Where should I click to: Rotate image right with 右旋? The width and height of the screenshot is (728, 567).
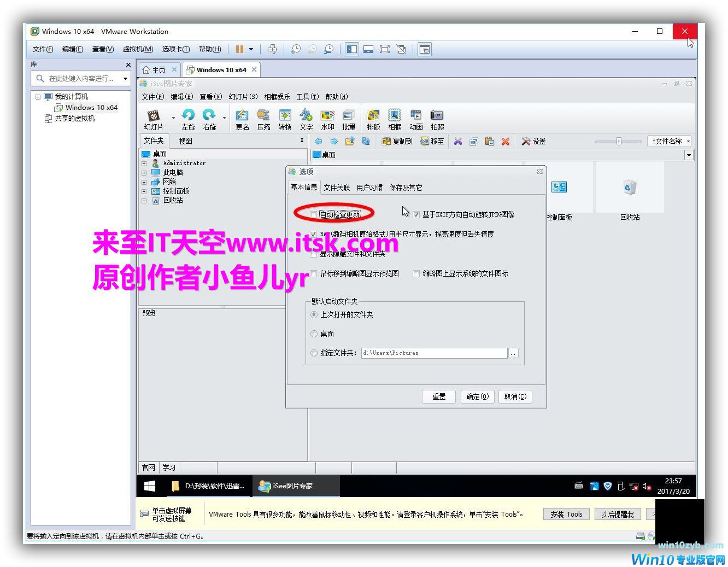coord(209,119)
